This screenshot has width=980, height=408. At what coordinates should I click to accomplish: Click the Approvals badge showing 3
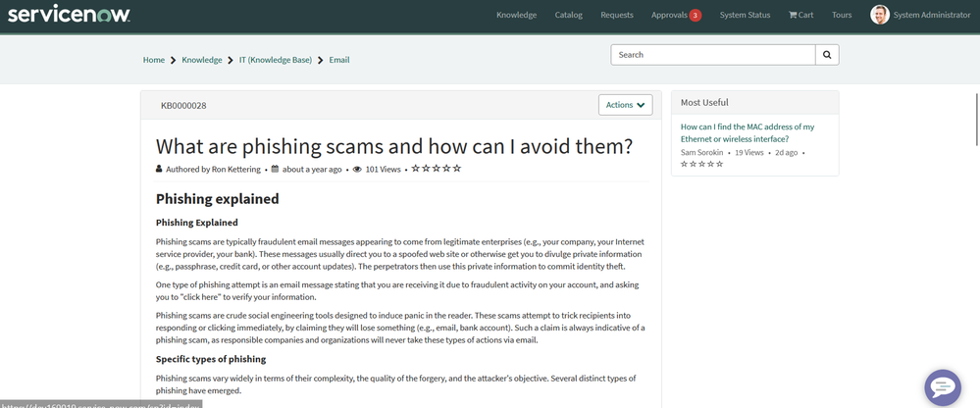click(695, 16)
